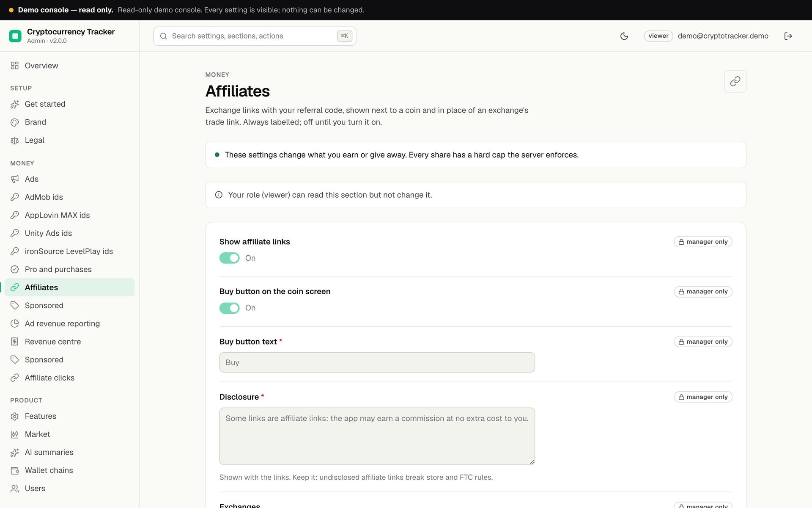Click the Features gear icon
Image resolution: width=812 pixels, height=508 pixels.
(x=15, y=417)
